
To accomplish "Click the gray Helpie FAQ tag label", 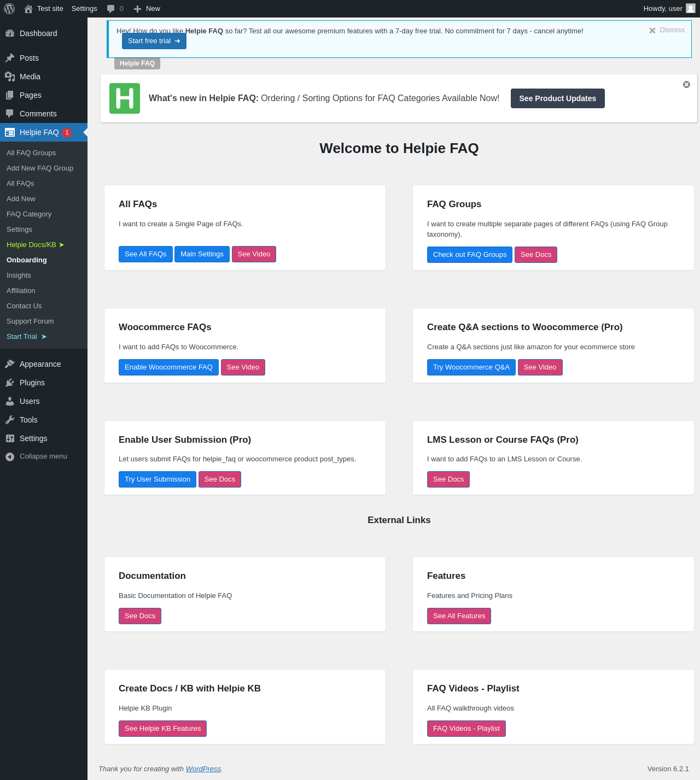I will coord(137,63).
